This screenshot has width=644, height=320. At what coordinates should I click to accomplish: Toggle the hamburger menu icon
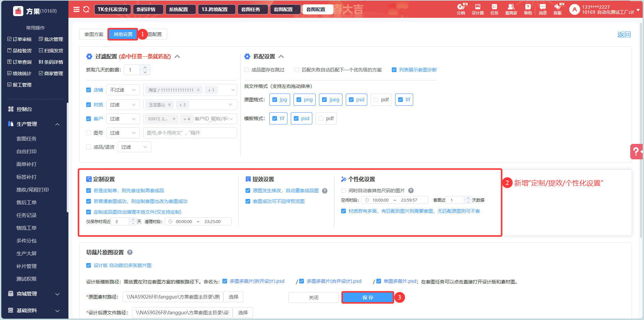(76, 9)
